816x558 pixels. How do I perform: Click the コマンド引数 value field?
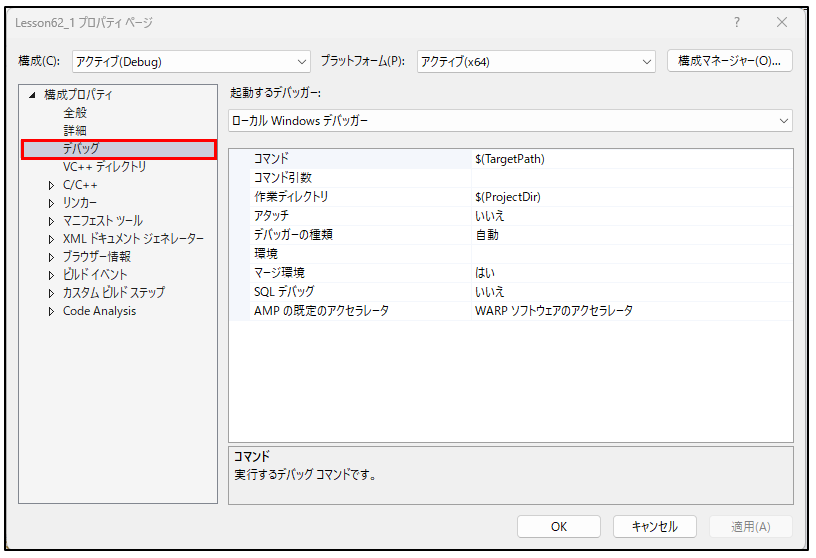[630, 178]
